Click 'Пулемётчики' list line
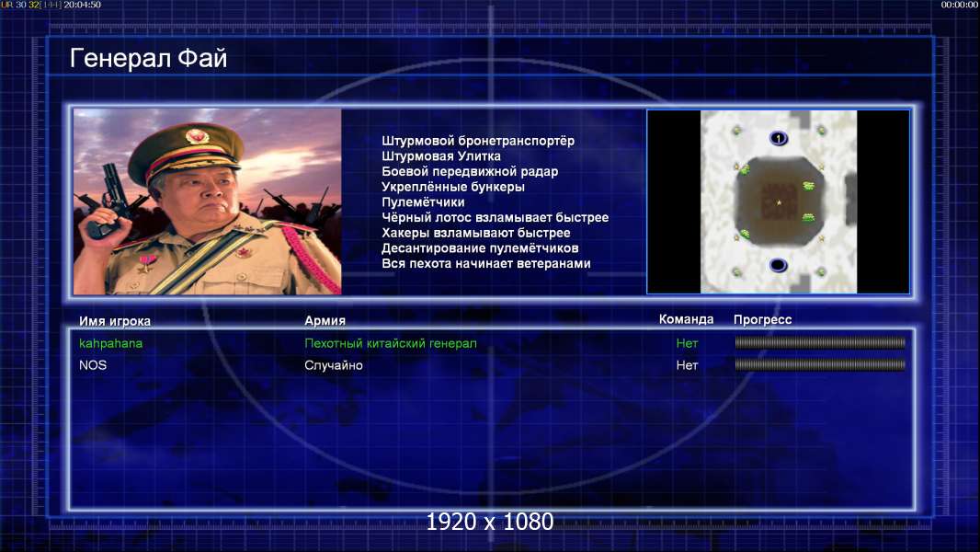This screenshot has width=980, height=552. tap(423, 202)
